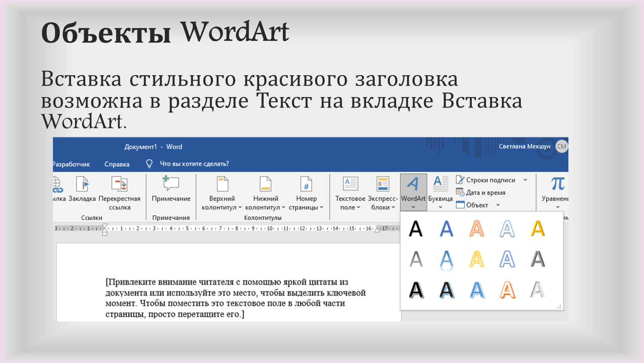Screen dimensions: 644x363
Task: Choose the orange outline WordArt style, third row
Action: pyautogui.click(x=507, y=290)
